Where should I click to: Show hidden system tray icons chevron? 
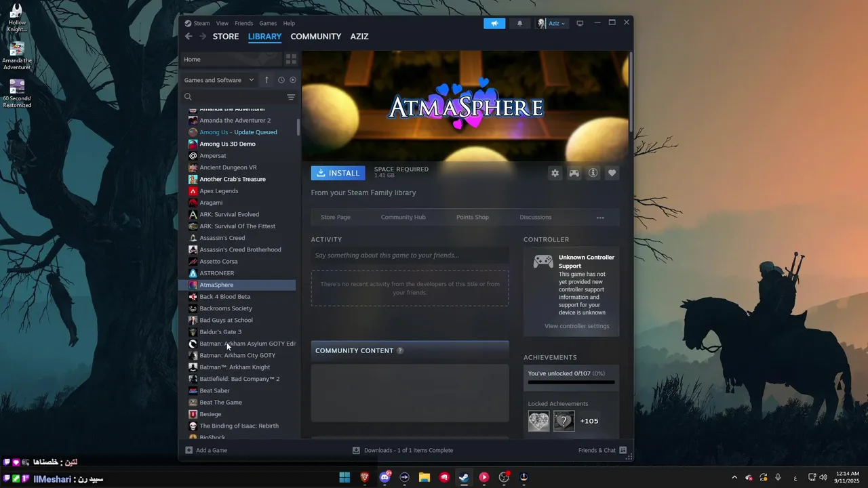734,477
